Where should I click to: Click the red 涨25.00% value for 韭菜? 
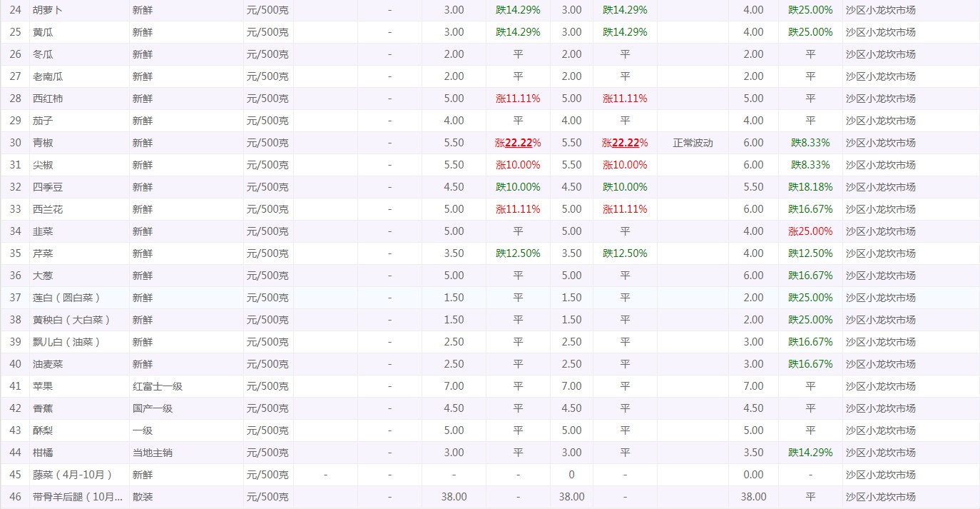point(810,231)
